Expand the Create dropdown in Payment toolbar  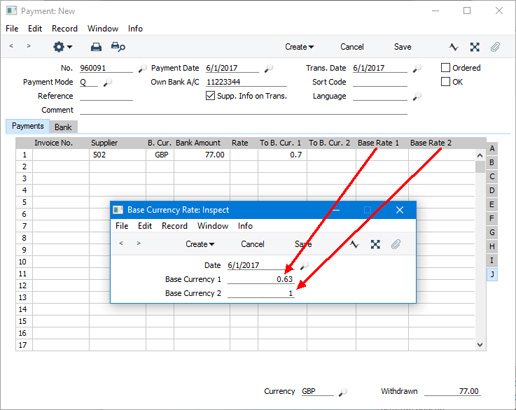(x=299, y=47)
